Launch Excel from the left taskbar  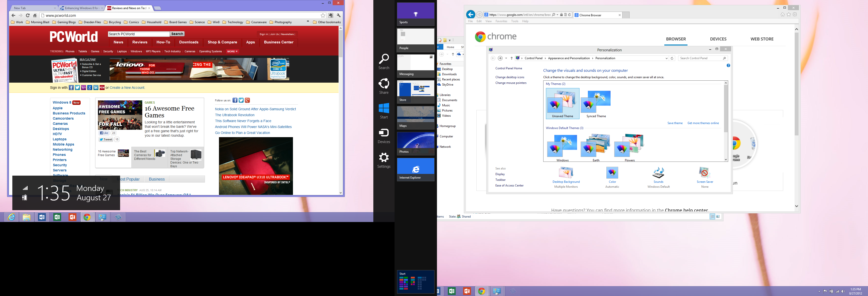coord(57,217)
